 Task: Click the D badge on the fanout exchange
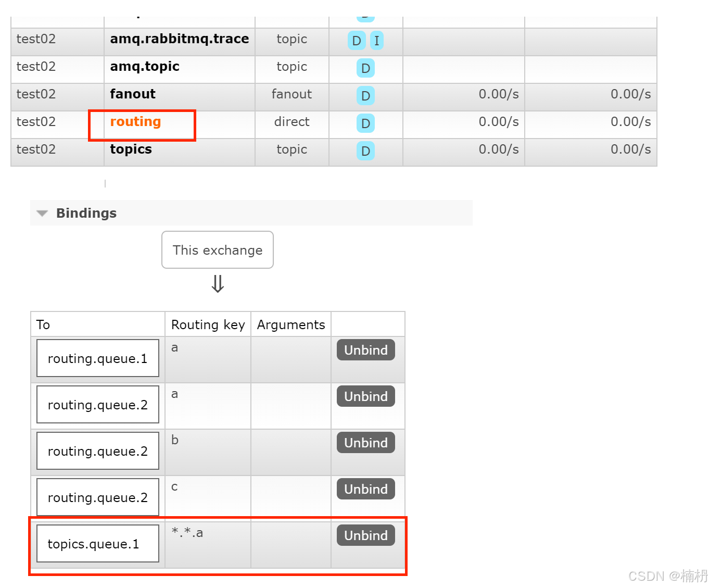pyautogui.click(x=365, y=96)
